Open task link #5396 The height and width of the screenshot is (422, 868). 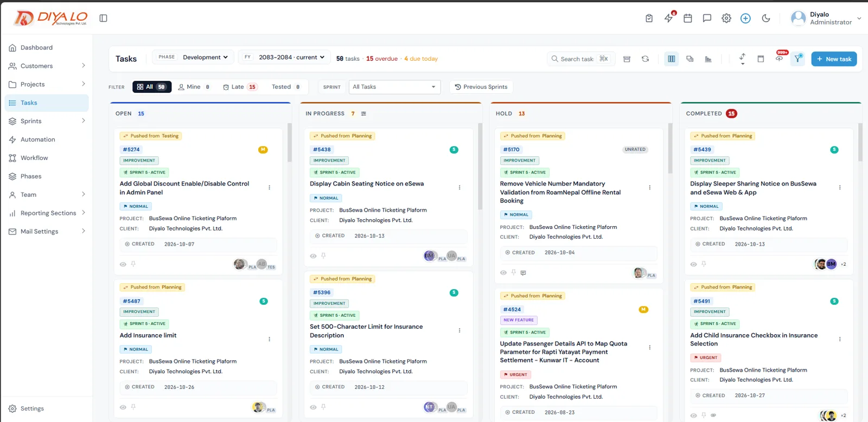pos(322,292)
